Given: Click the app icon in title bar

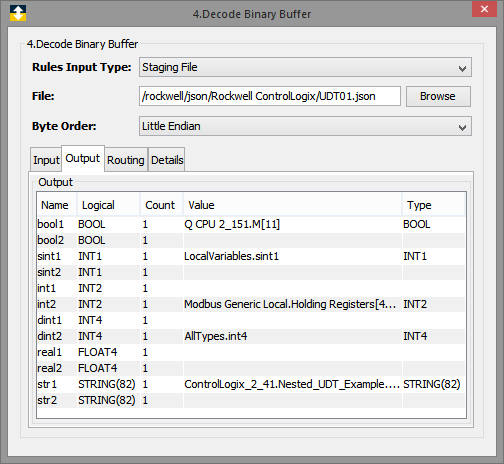Looking at the screenshot, I should pos(18,13).
